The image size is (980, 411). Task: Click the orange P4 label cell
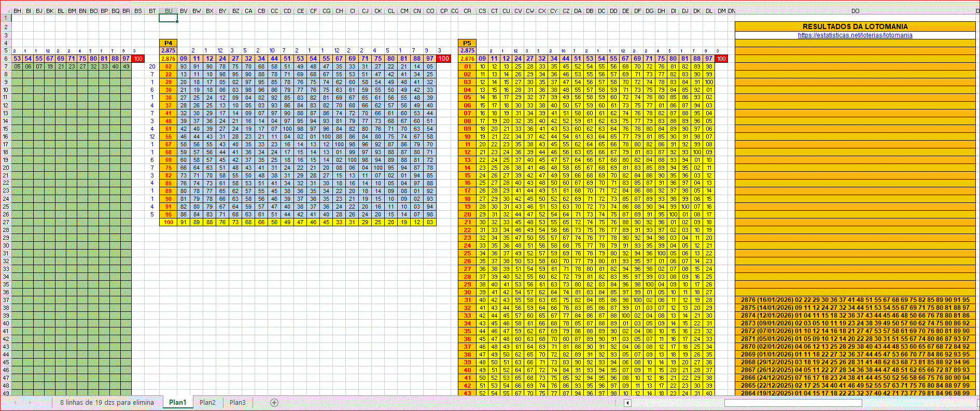[168, 43]
